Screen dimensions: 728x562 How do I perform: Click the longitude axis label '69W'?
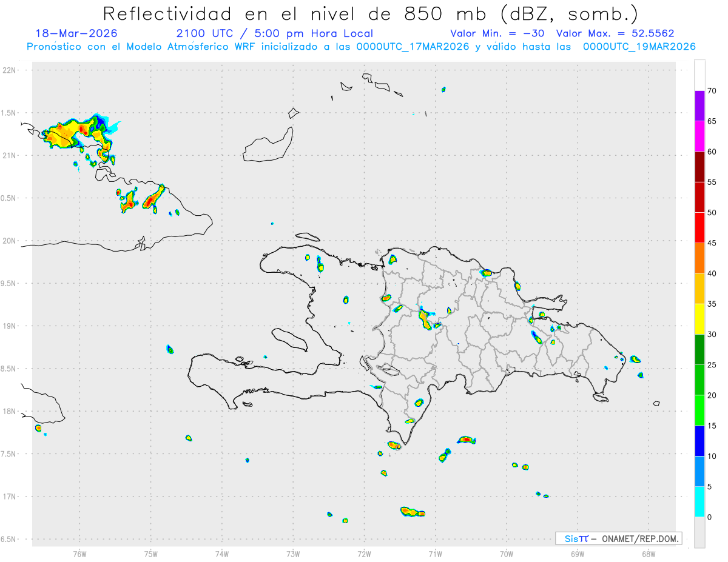pyautogui.click(x=578, y=554)
